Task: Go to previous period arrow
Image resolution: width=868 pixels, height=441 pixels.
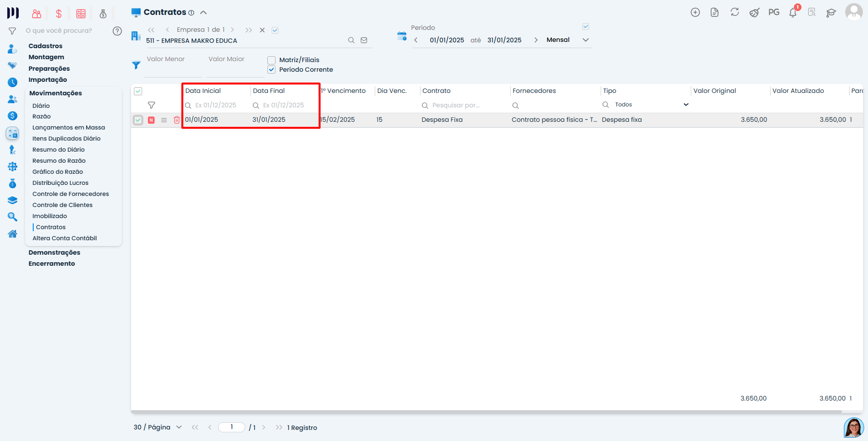Action: click(x=416, y=40)
